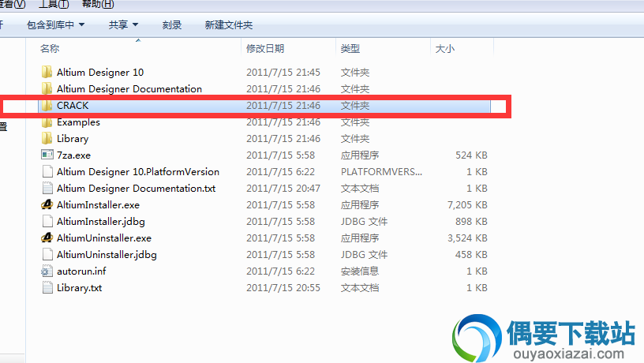Click 新建文件夹 to create a folder
This screenshot has width=644, height=363.
tap(228, 25)
